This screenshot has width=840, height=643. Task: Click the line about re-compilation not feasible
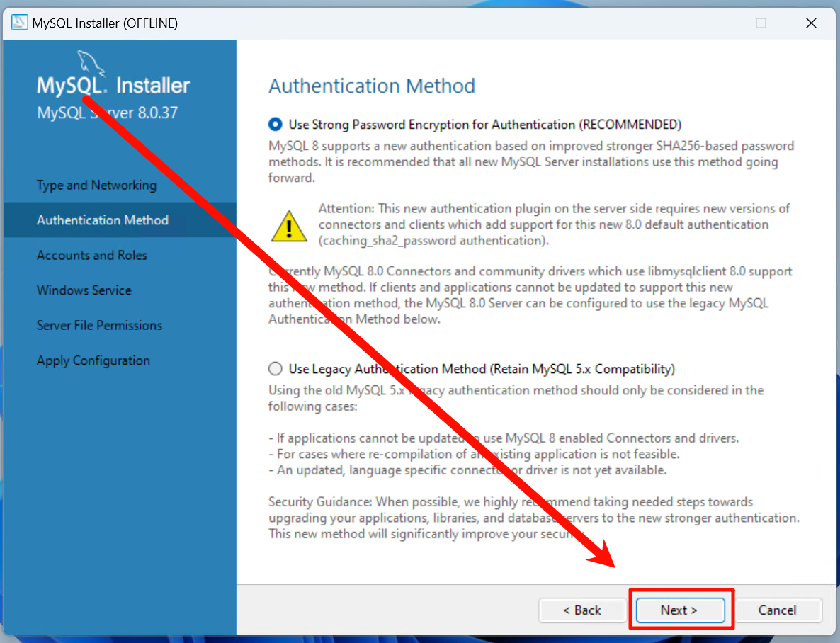click(x=474, y=454)
